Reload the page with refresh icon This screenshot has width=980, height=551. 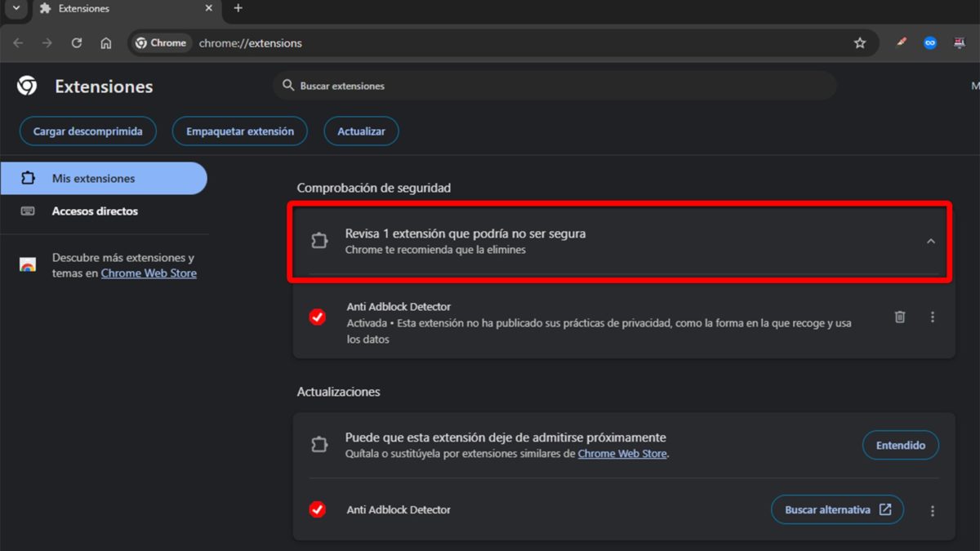click(77, 42)
